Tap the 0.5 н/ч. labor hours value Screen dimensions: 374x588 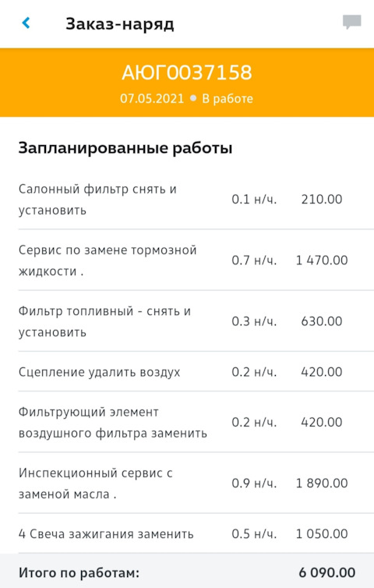tap(254, 533)
